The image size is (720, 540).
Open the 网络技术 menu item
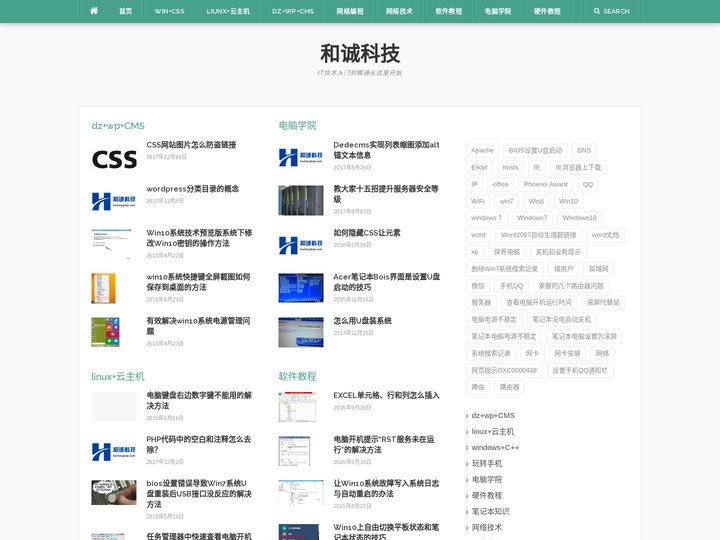click(399, 11)
